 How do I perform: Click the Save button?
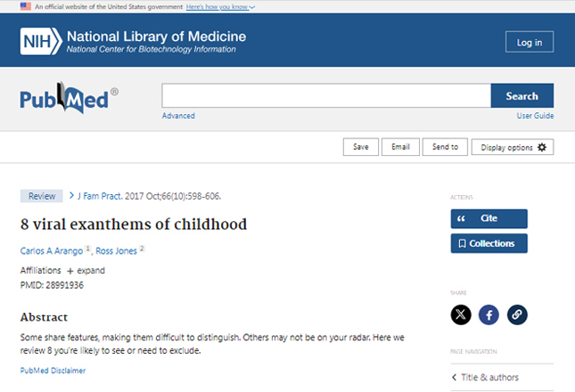pos(361,147)
